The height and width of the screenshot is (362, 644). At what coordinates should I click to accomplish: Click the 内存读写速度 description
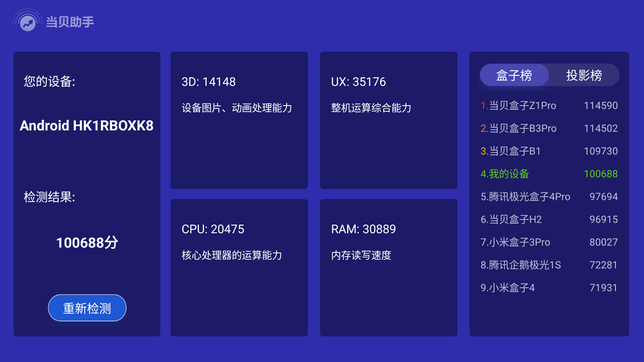click(361, 255)
